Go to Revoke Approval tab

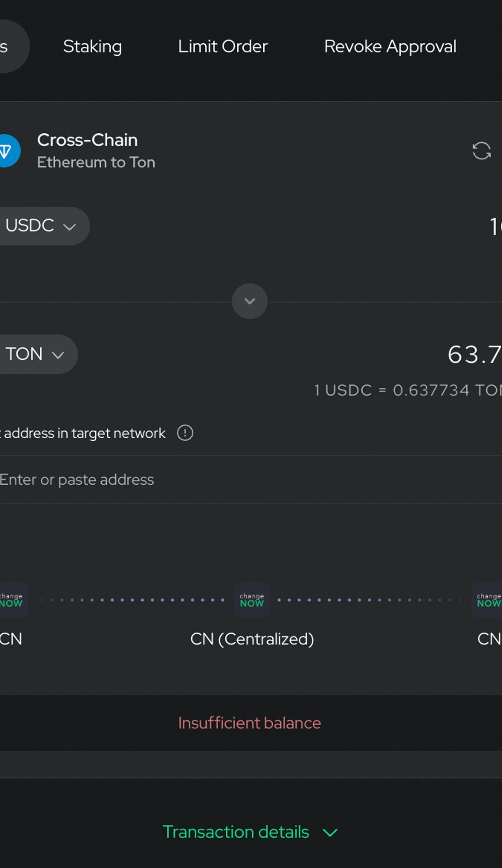[390, 47]
